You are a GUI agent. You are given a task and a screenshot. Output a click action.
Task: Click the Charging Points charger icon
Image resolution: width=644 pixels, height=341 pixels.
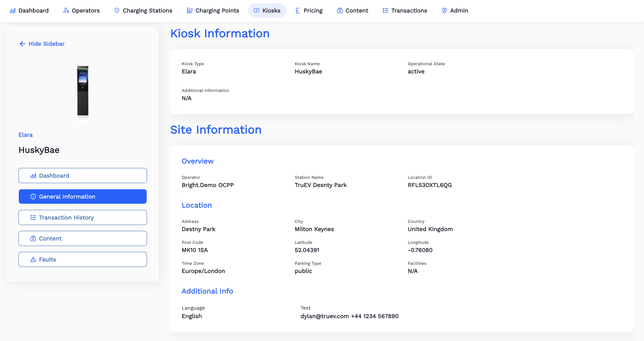coord(189,10)
